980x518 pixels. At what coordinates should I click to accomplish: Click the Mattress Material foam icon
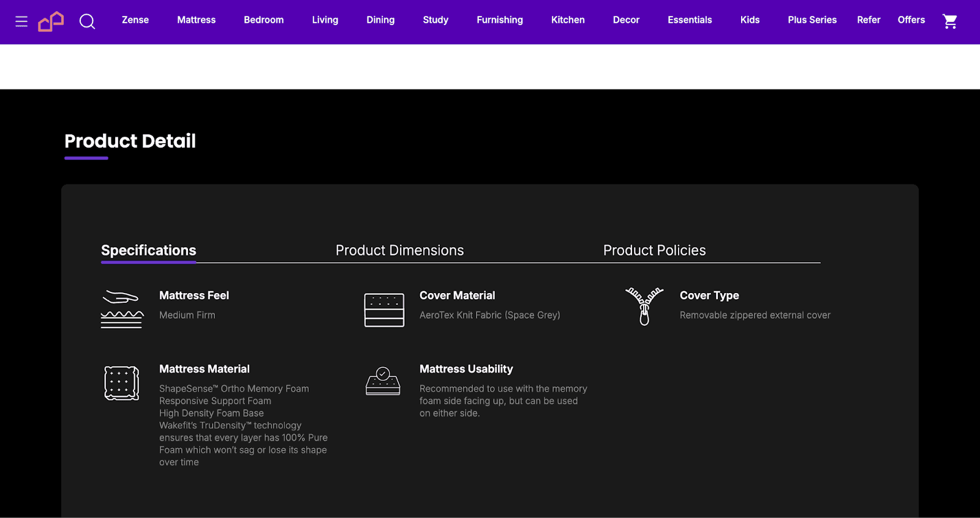click(122, 383)
